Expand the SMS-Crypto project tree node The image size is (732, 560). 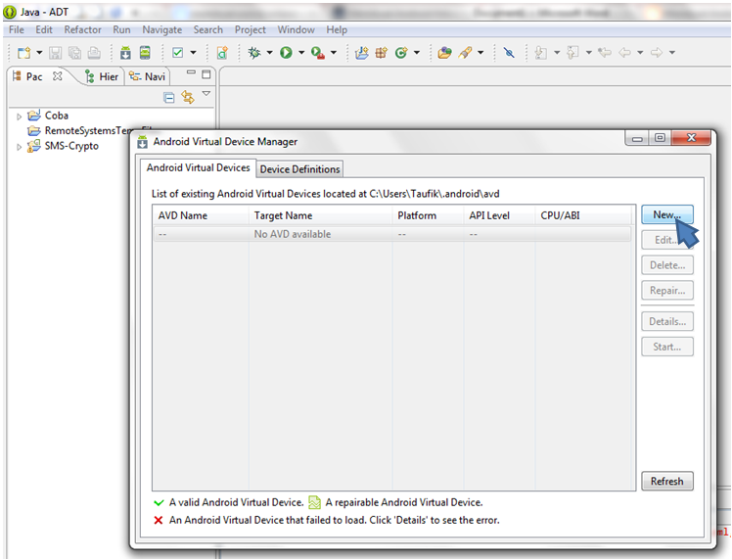[20, 147]
